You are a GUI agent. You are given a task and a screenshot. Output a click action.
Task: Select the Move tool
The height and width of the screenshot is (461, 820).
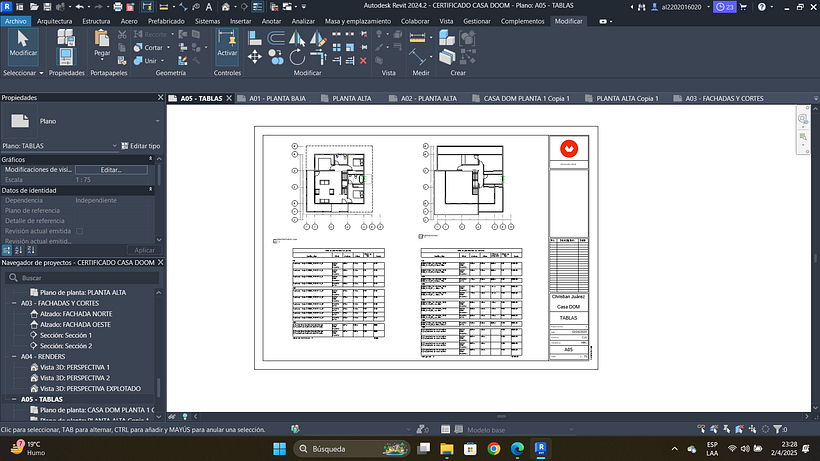[x=255, y=56]
